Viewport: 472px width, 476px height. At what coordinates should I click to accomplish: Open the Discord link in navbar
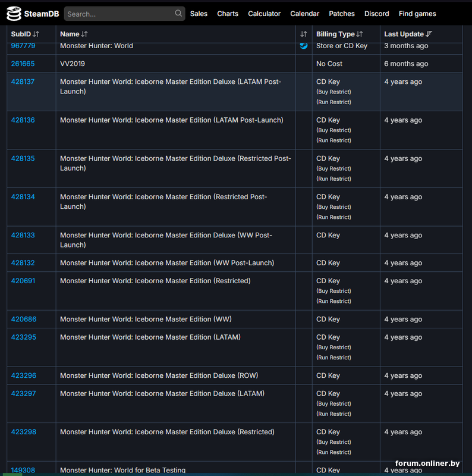pyautogui.click(x=377, y=14)
